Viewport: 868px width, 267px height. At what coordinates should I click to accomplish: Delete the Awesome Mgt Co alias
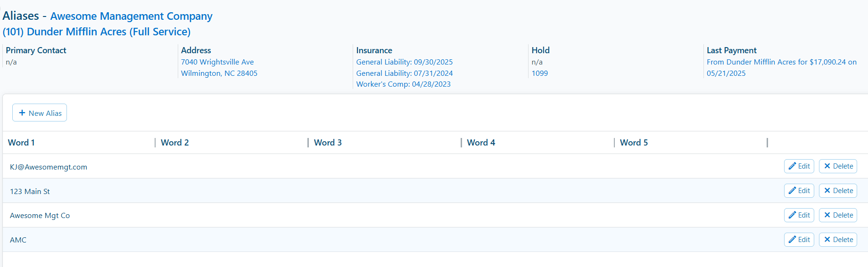838,215
